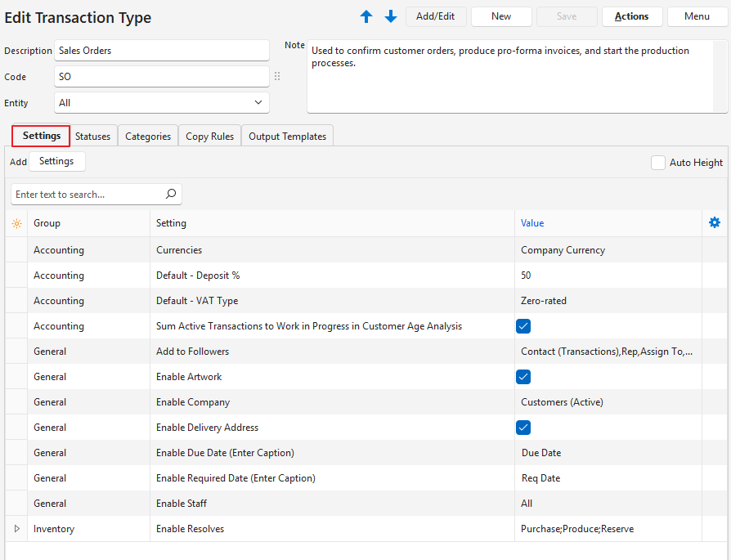This screenshot has width=731, height=560.
Task: Click the Description input field
Action: 162,51
